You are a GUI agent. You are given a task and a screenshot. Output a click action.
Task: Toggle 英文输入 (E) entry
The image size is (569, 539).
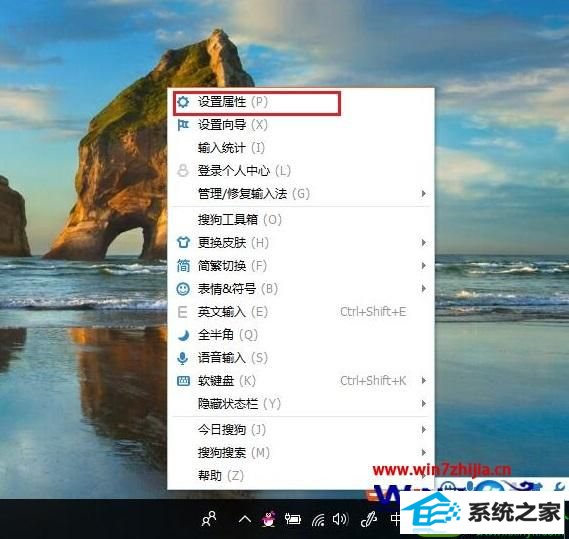301,312
